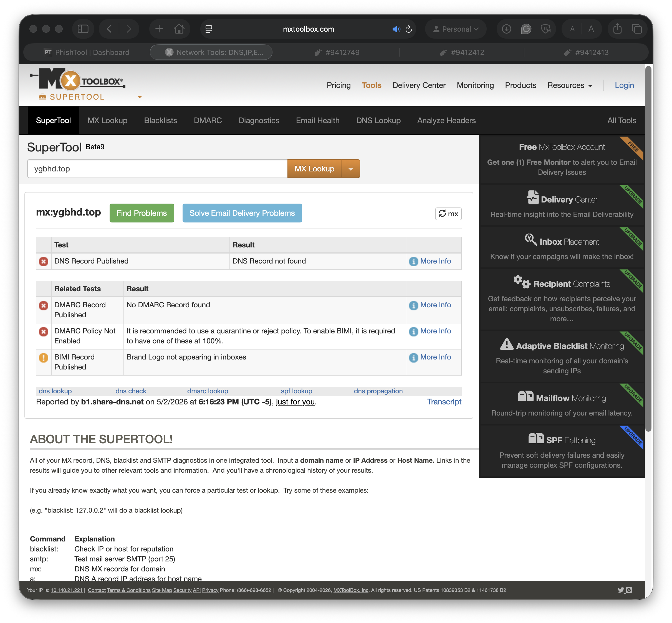Open the dns propagation link
This screenshot has width=672, height=623.
tap(378, 391)
